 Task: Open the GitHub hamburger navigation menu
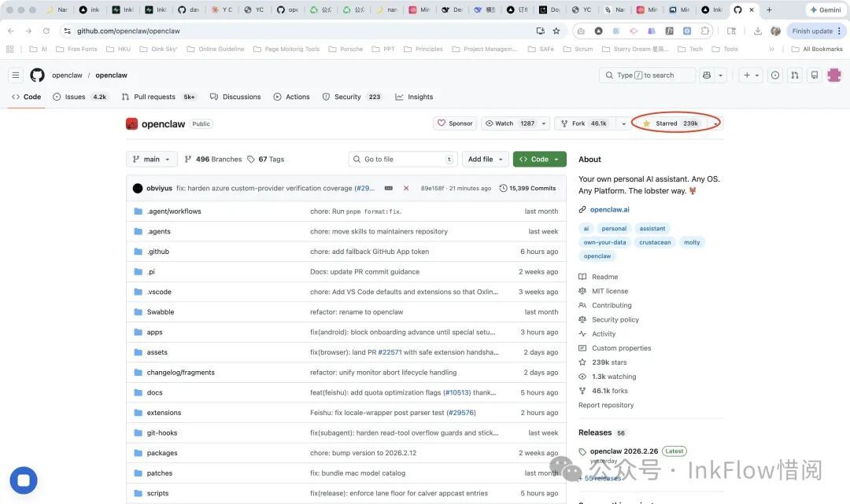[16, 75]
